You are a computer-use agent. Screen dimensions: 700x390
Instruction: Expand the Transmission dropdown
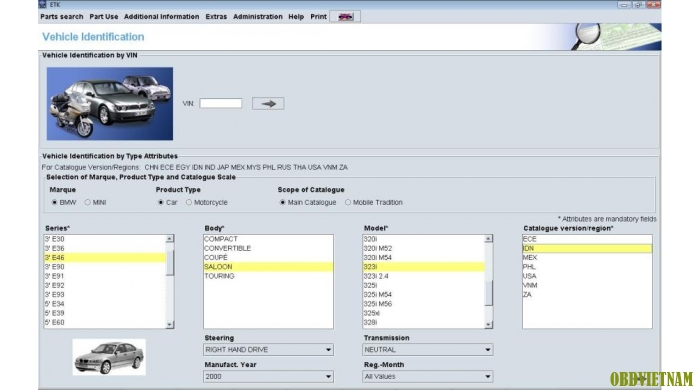pyautogui.click(x=428, y=349)
